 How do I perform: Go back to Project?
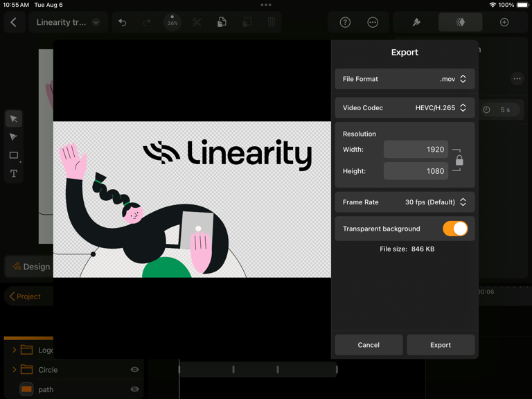pos(25,296)
